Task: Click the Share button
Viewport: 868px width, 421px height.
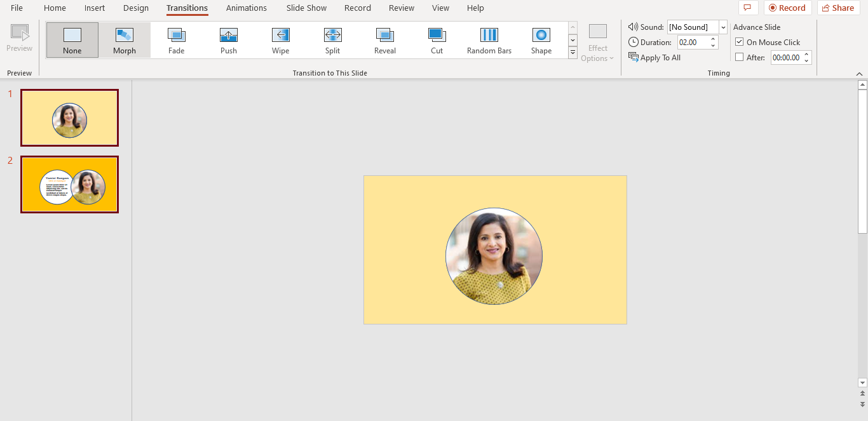Action: (x=837, y=8)
